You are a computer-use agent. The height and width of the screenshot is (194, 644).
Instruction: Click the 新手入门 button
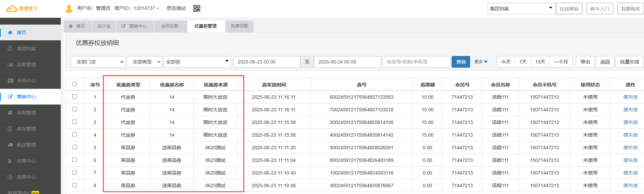[600, 9]
